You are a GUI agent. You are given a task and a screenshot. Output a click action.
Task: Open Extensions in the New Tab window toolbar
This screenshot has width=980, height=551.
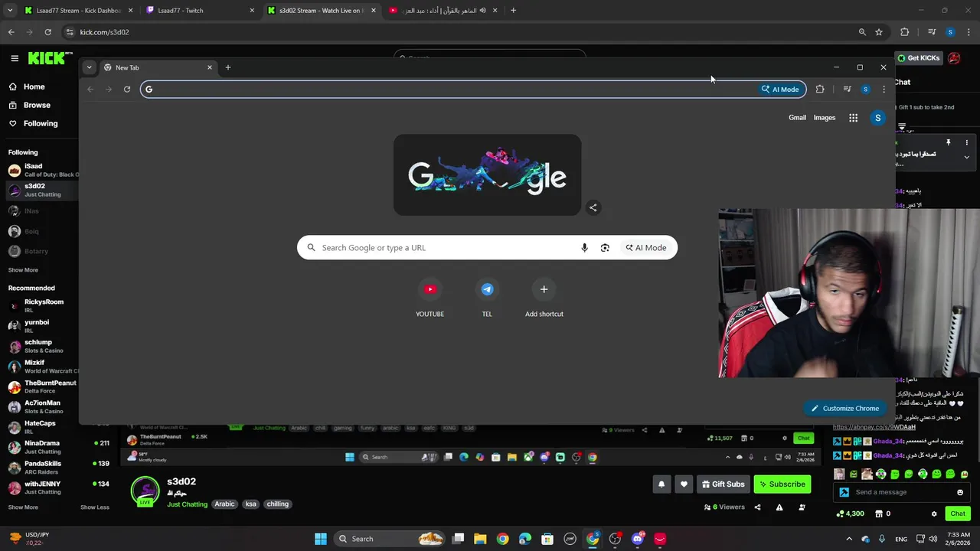coord(820,90)
